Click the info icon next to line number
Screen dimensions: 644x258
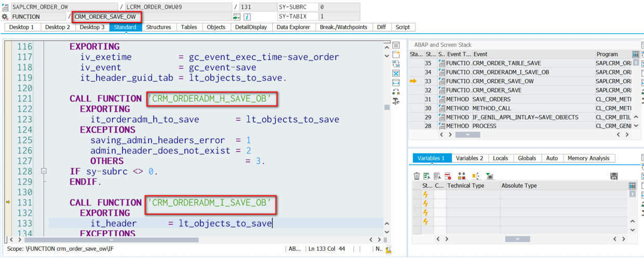click(x=248, y=17)
